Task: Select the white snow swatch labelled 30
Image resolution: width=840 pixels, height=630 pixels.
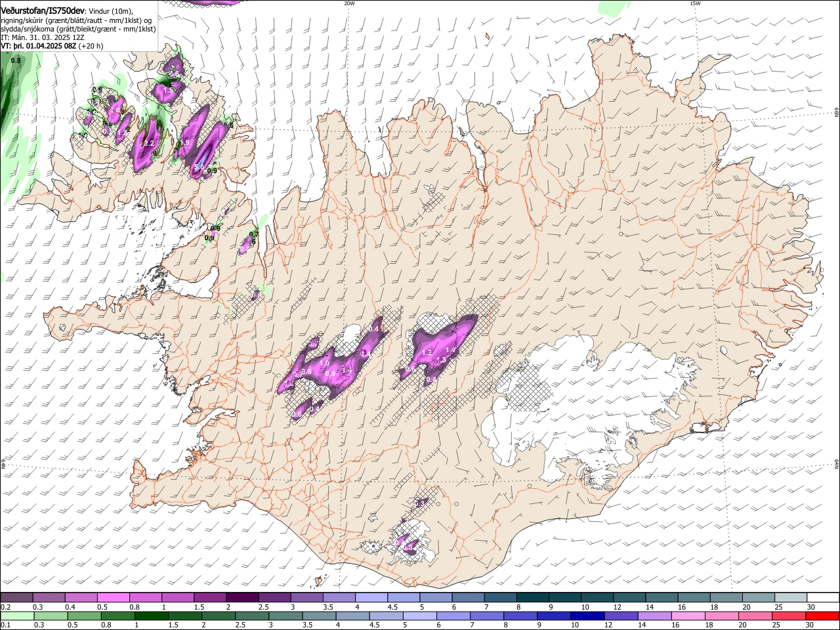Action: coord(822,598)
